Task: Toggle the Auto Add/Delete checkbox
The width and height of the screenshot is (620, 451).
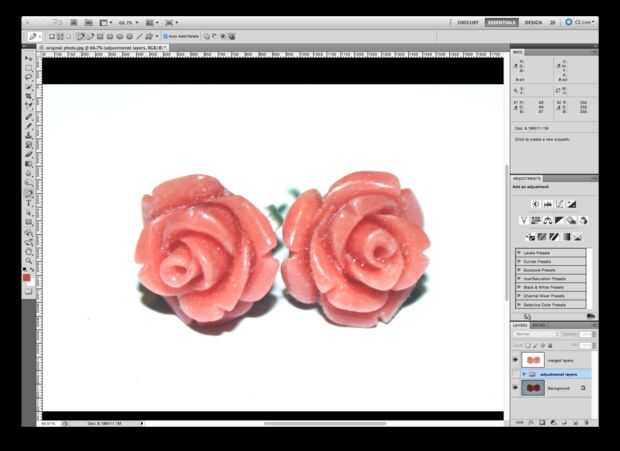Action: click(166, 36)
